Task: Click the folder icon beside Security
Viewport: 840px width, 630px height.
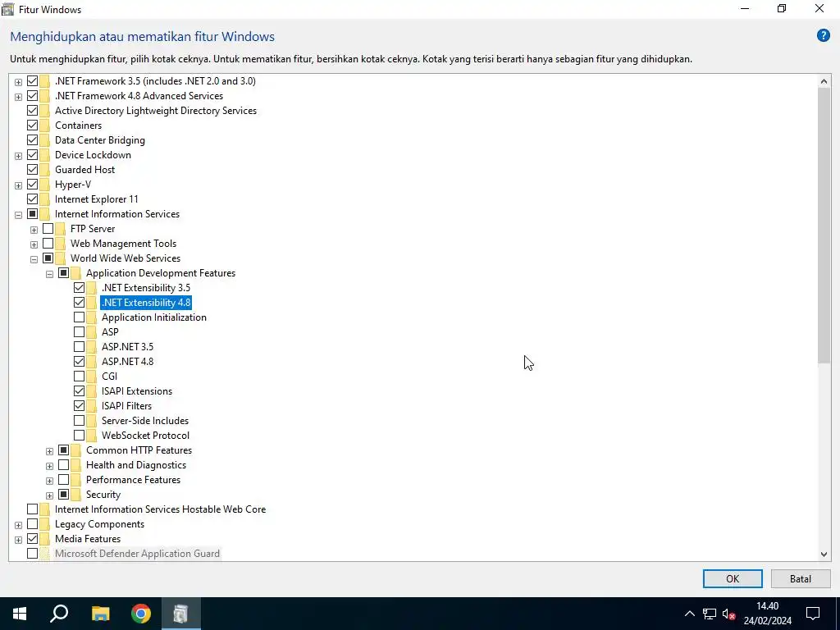Action: (75, 495)
